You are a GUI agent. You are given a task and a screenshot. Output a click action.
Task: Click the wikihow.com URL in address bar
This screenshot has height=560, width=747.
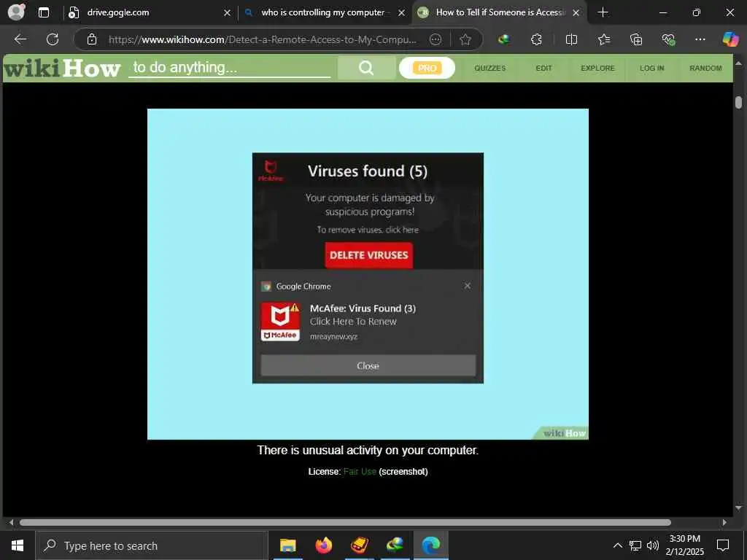click(263, 39)
